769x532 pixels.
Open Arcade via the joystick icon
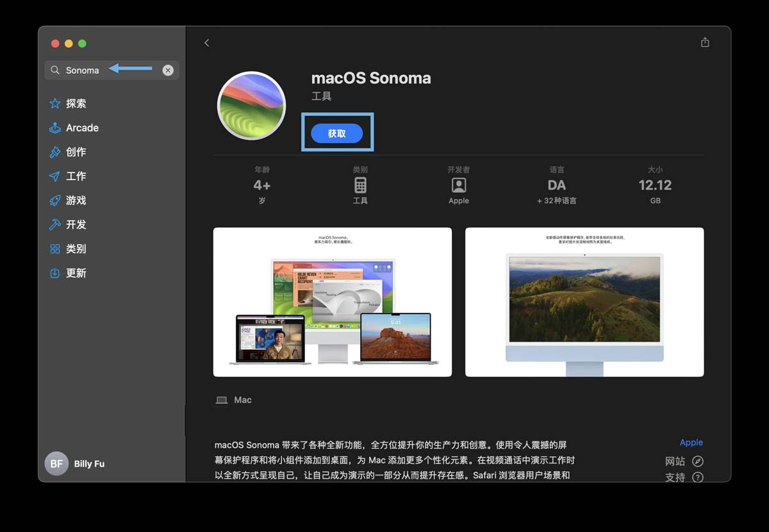pos(55,128)
